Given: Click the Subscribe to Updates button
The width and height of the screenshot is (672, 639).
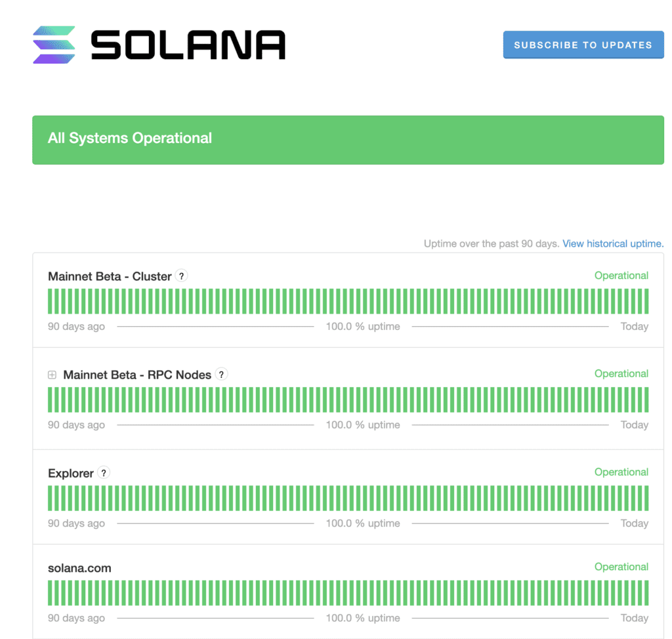Looking at the screenshot, I should pyautogui.click(x=583, y=45).
